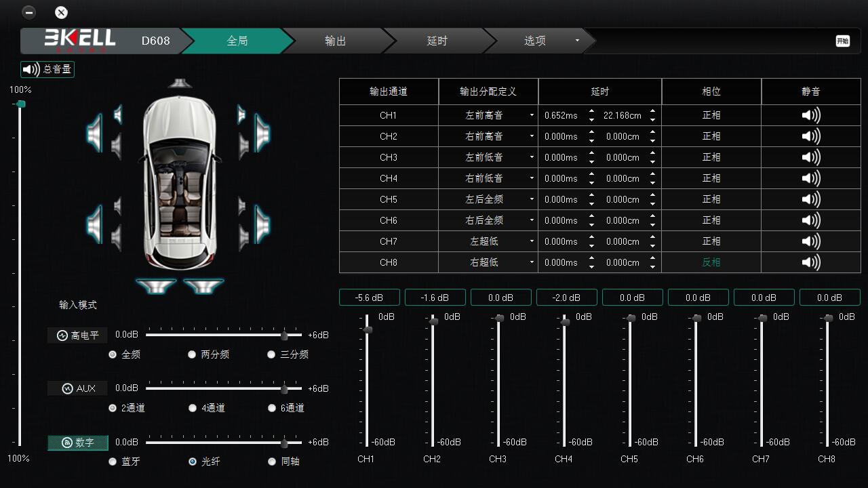The height and width of the screenshot is (488, 868).
Task: Switch to the 输出 tab
Action: (335, 41)
